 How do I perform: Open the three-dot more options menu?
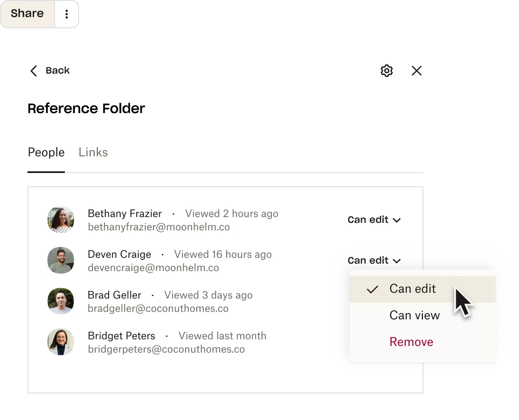(x=67, y=14)
